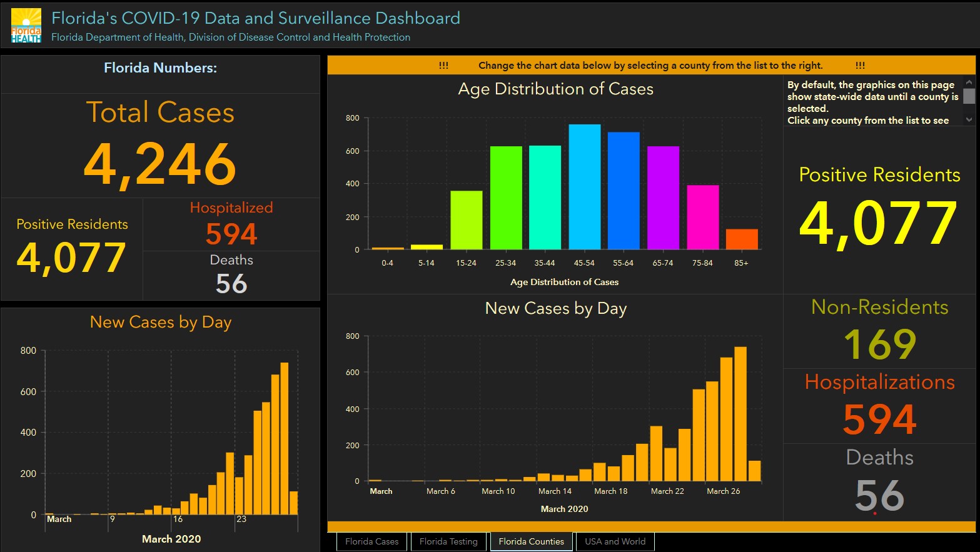
Task: Click the orange 85+ age bar
Action: [742, 239]
